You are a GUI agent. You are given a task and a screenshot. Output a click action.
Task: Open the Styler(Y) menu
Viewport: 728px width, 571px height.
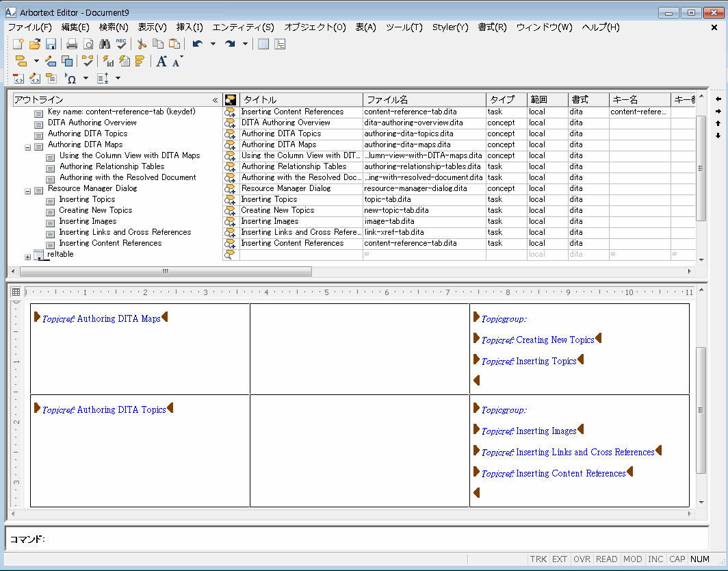[450, 27]
